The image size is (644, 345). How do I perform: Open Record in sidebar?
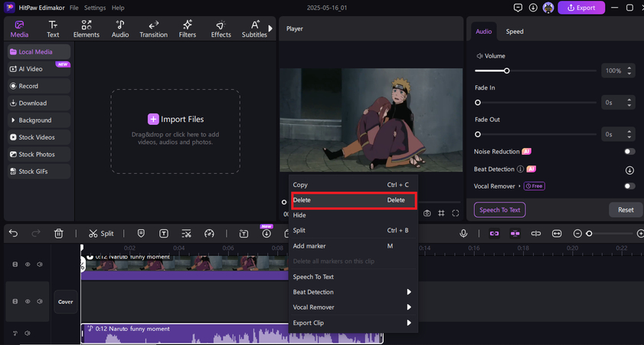(x=39, y=86)
